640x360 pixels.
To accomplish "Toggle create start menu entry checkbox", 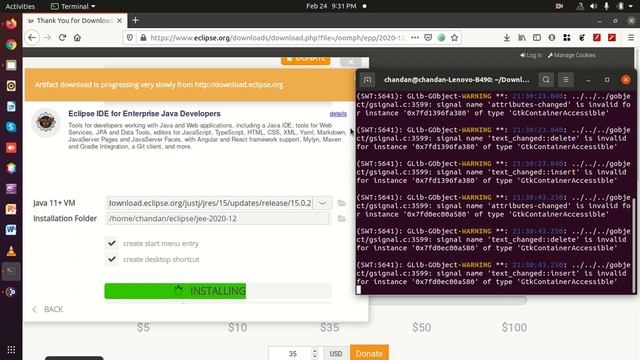I will (x=112, y=243).
